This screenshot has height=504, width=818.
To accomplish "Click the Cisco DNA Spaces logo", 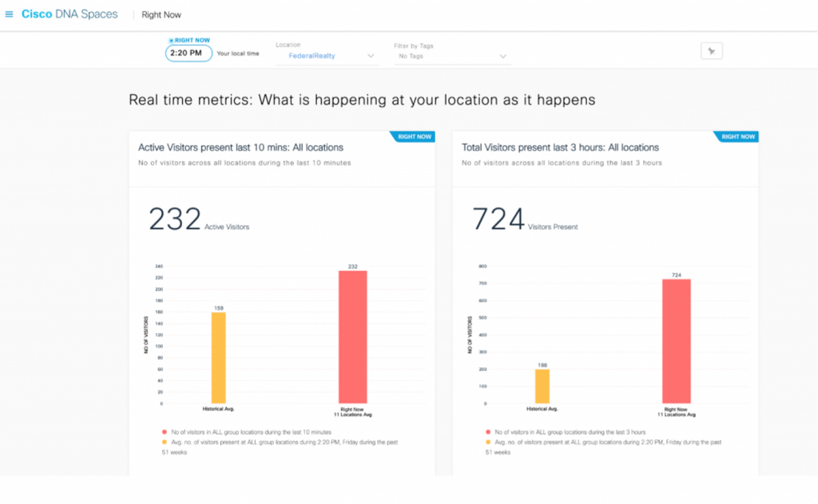I will click(68, 14).
